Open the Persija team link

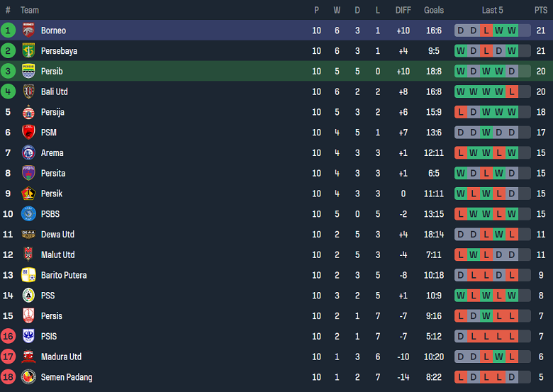tap(52, 112)
